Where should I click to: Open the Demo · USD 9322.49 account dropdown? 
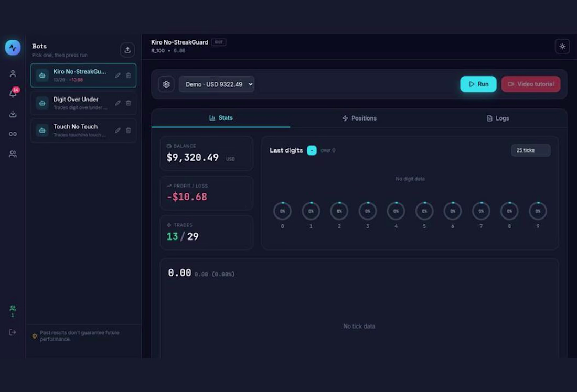click(216, 84)
